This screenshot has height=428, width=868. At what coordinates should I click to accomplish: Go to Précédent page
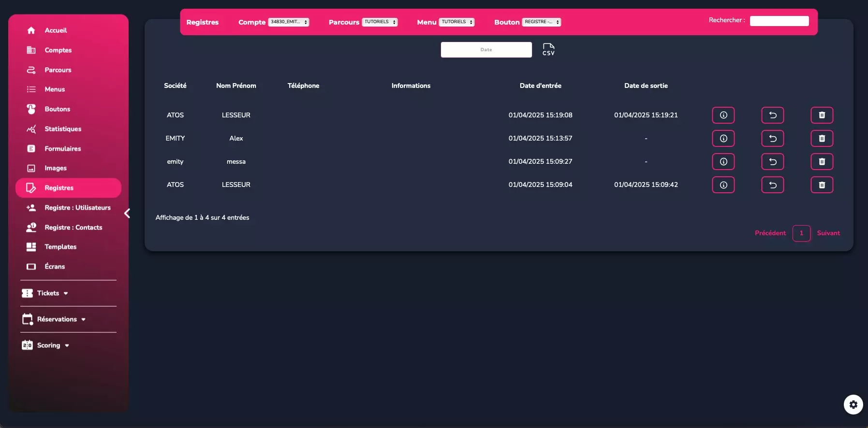pos(770,233)
